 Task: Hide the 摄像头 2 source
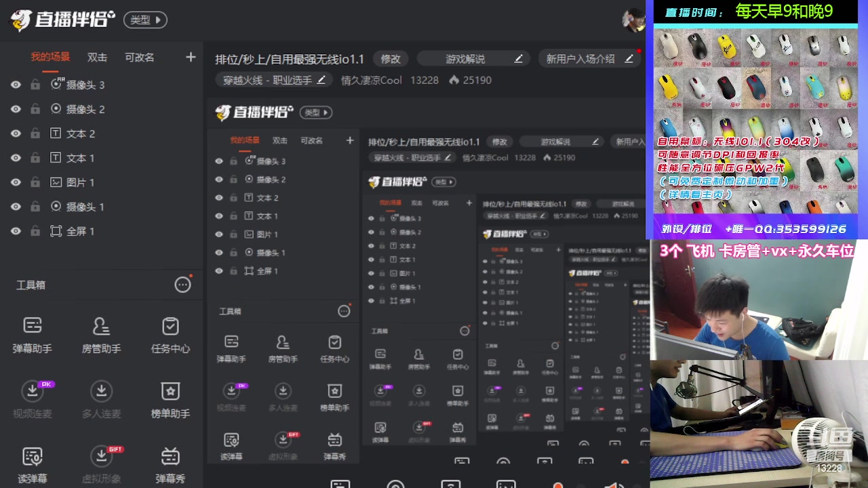click(x=16, y=109)
